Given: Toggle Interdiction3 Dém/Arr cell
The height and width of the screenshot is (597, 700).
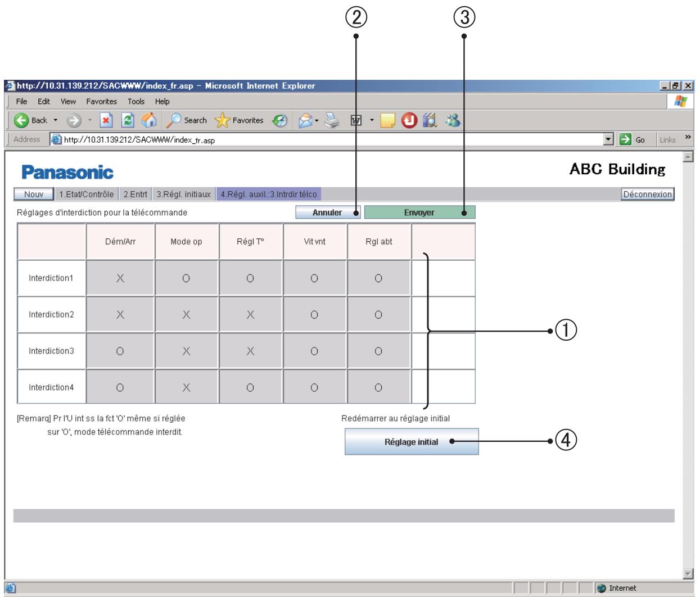Looking at the screenshot, I should pyautogui.click(x=120, y=351).
